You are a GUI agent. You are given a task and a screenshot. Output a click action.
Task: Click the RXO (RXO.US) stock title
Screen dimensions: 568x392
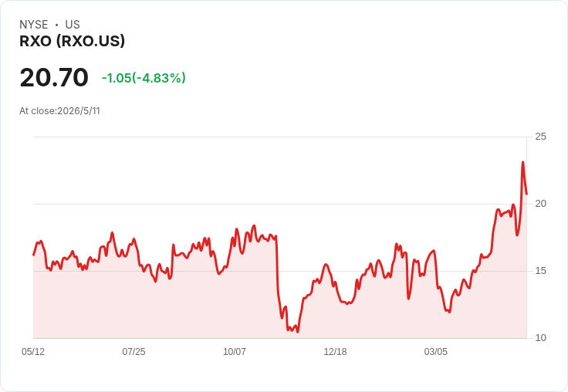coord(72,41)
